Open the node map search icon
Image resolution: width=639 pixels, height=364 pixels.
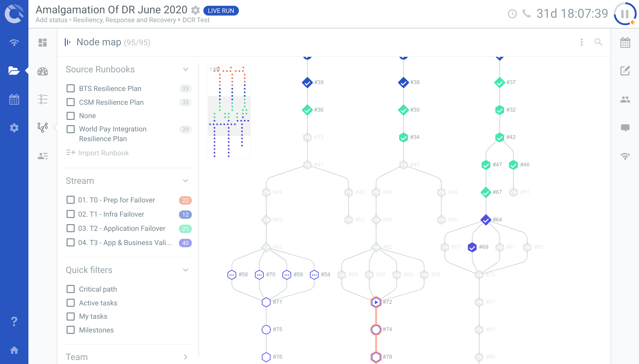pos(598,42)
